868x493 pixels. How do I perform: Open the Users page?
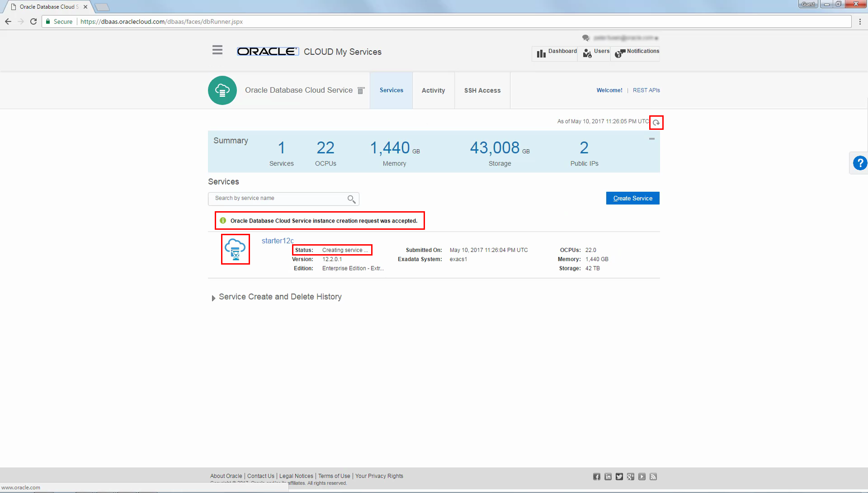tap(596, 52)
